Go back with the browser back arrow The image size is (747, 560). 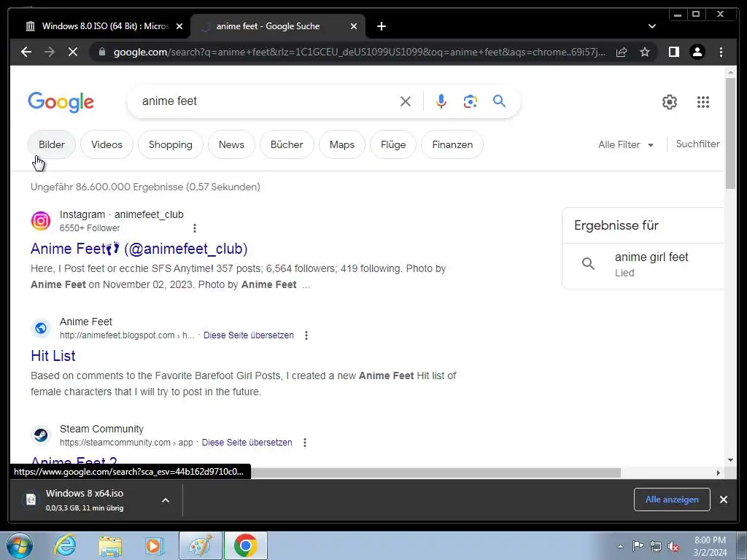[26, 52]
